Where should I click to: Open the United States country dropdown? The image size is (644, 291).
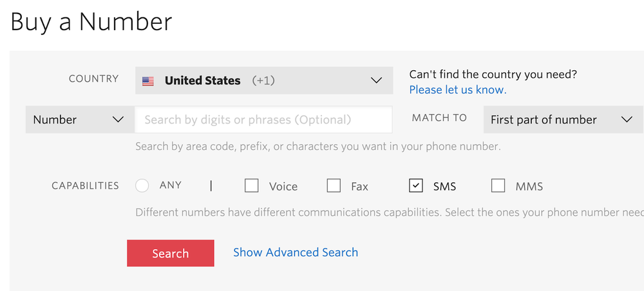point(263,81)
